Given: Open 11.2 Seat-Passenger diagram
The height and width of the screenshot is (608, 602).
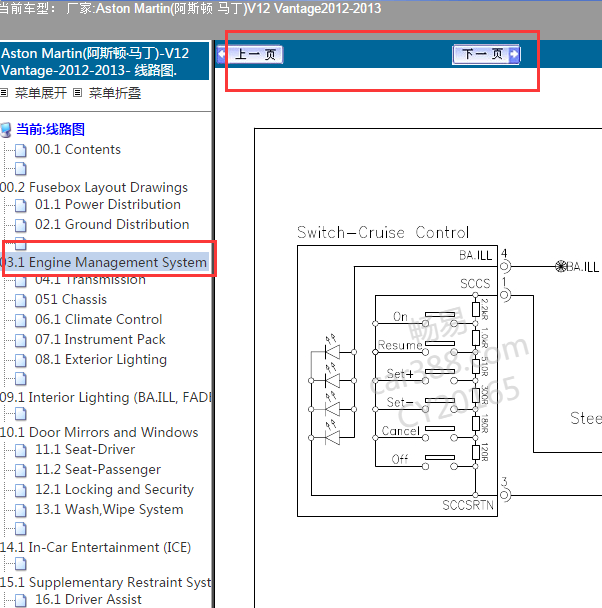Looking at the screenshot, I should coord(98,470).
